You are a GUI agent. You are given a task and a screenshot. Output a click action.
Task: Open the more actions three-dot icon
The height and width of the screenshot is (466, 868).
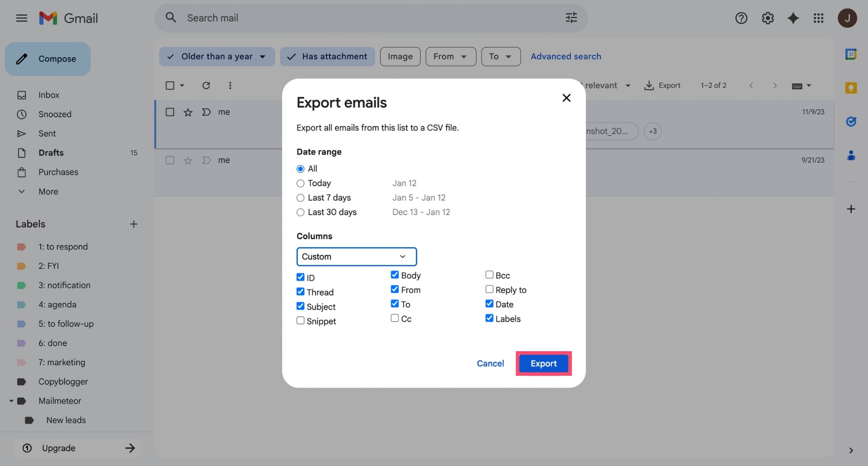click(x=230, y=85)
